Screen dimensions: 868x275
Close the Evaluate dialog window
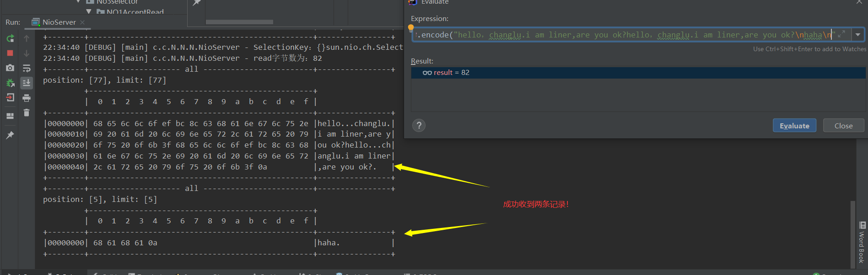[x=859, y=2]
